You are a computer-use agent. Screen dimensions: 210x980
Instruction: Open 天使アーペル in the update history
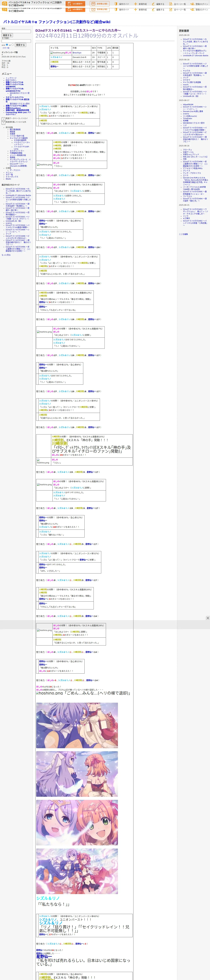coord(188,152)
